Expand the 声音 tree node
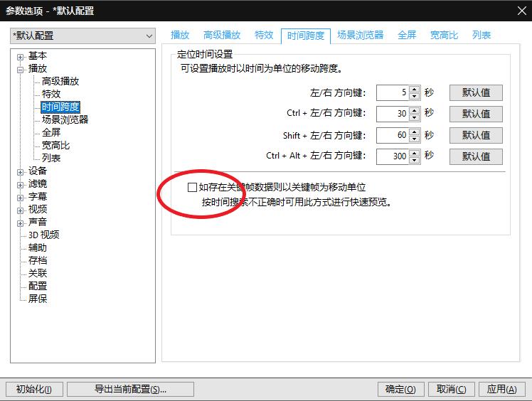 point(20,223)
